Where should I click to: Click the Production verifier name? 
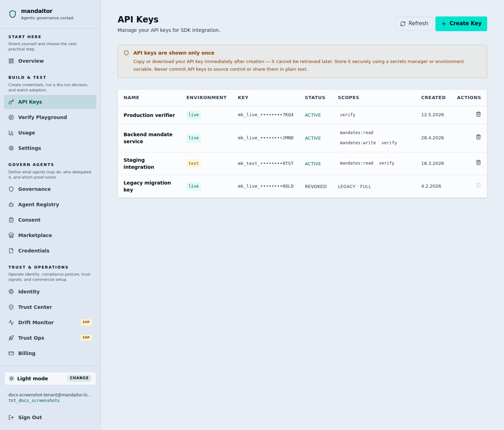149,115
